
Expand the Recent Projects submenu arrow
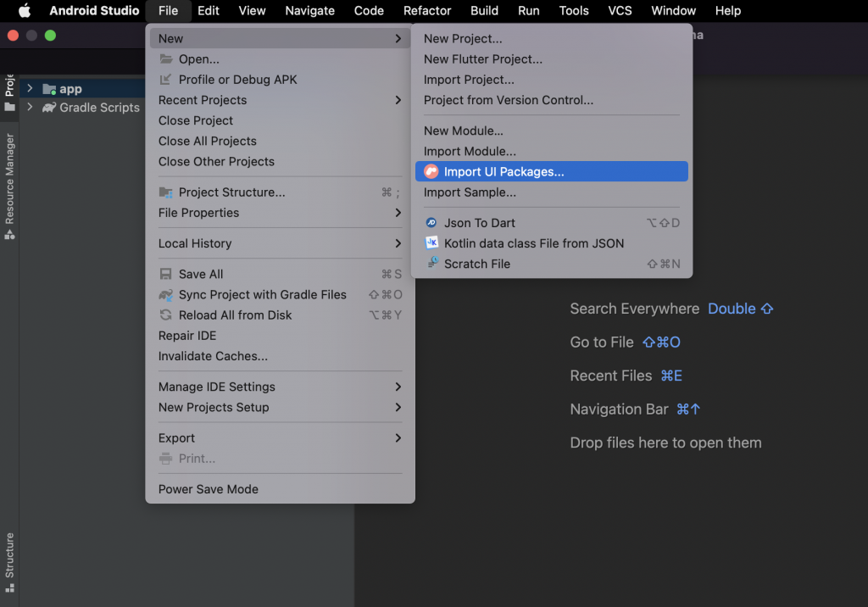(398, 100)
